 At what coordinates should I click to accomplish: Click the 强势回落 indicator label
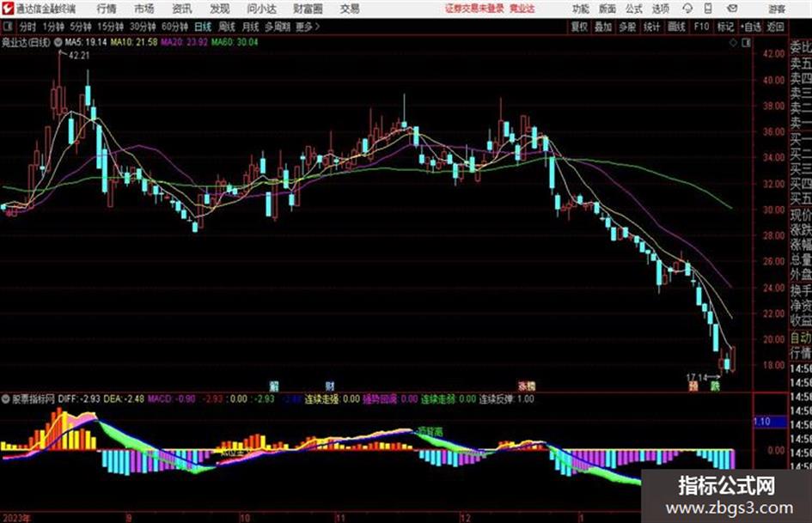coord(380,399)
